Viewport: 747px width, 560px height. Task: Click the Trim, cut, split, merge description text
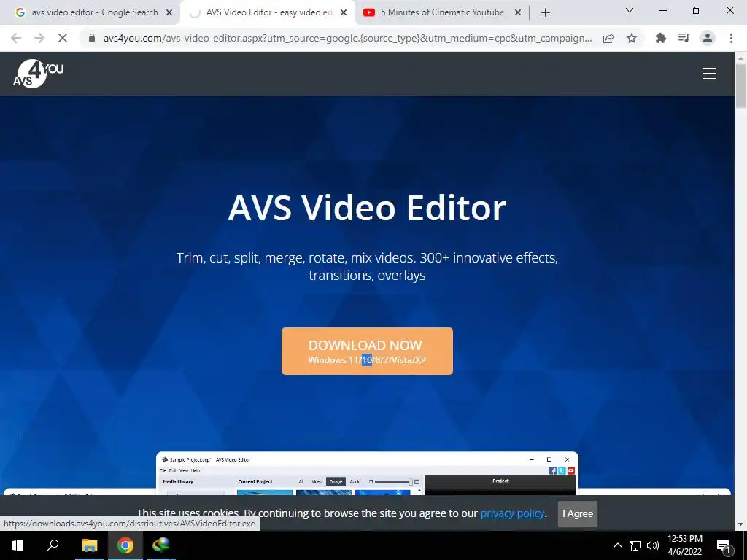tap(367, 266)
